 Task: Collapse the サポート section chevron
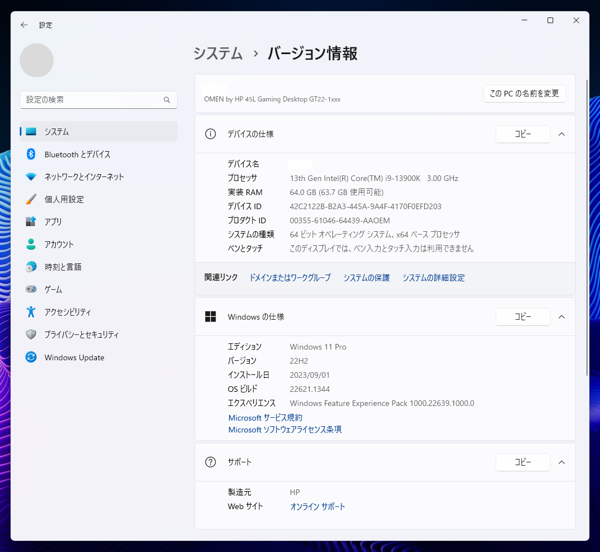561,462
